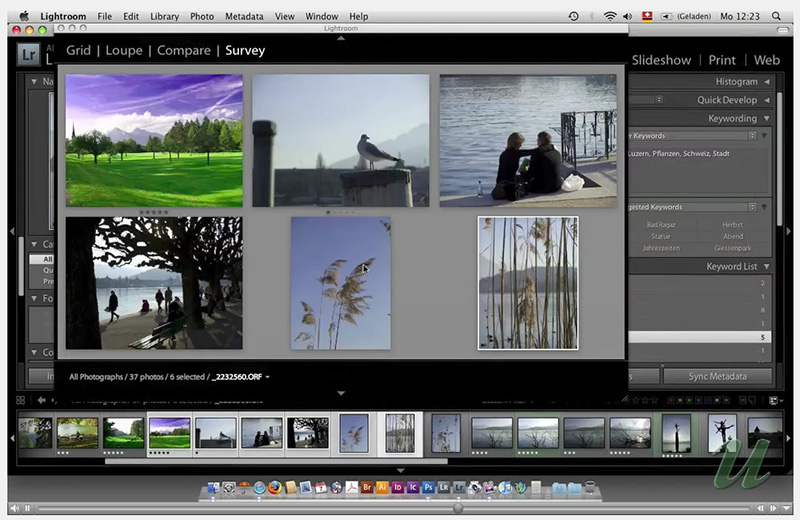
Task: Launch Adobe Bridge from the Dock
Action: click(367, 488)
